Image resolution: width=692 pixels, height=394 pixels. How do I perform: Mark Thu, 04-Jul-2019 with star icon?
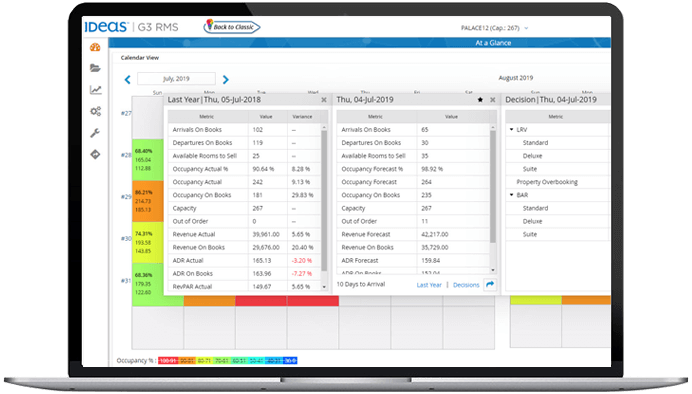pyautogui.click(x=480, y=100)
